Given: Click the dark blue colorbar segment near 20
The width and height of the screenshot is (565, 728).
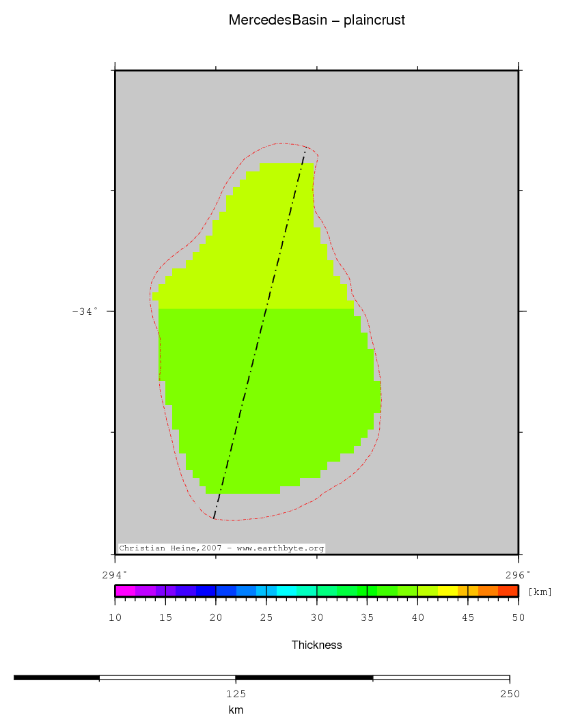Looking at the screenshot, I should [206, 591].
